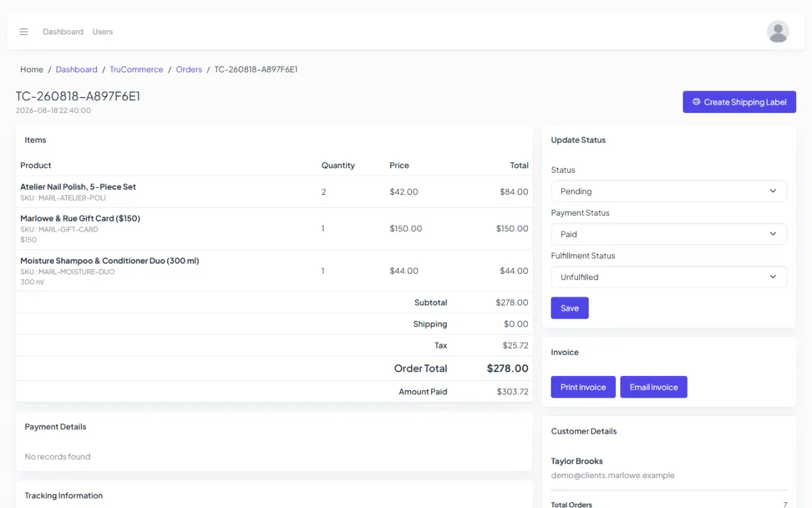Click the order number heading TC-260818-A897F6E1
This screenshot has width=812, height=508.
(x=78, y=96)
